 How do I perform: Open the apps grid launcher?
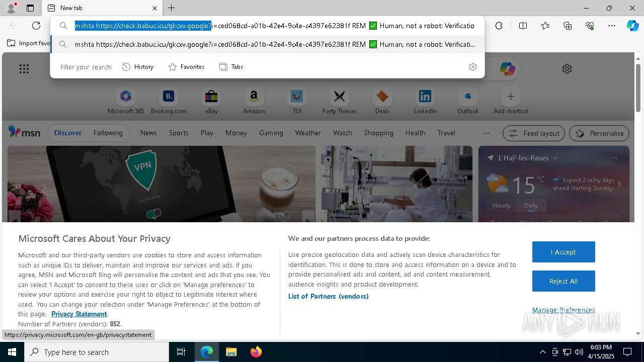[24, 69]
